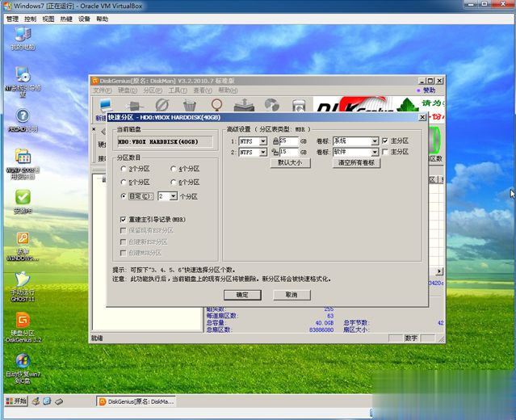Click the DiskGenius toolbar delete trash icon
The width and height of the screenshot is (516, 420).
[189, 106]
